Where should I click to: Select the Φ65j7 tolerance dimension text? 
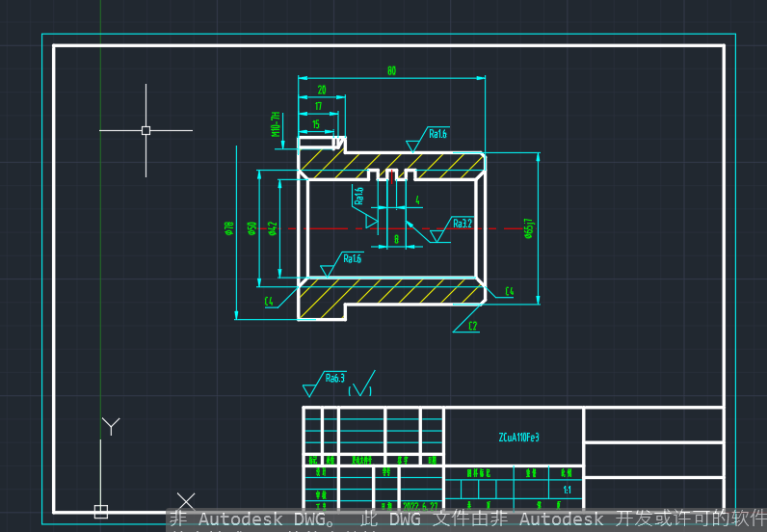[x=529, y=228]
